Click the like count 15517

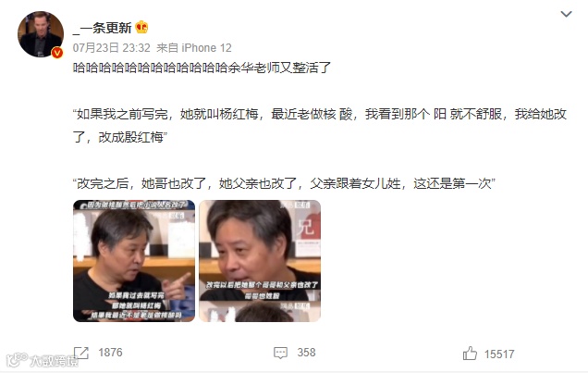pyautogui.click(x=499, y=354)
